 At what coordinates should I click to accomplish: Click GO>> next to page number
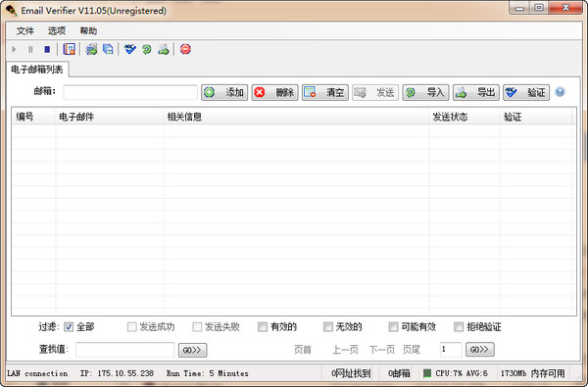click(480, 350)
